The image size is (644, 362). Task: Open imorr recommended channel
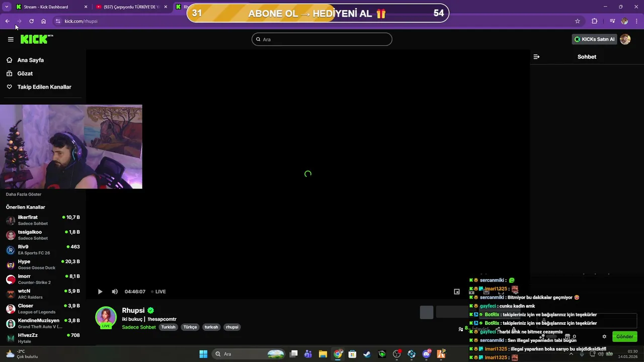43,279
